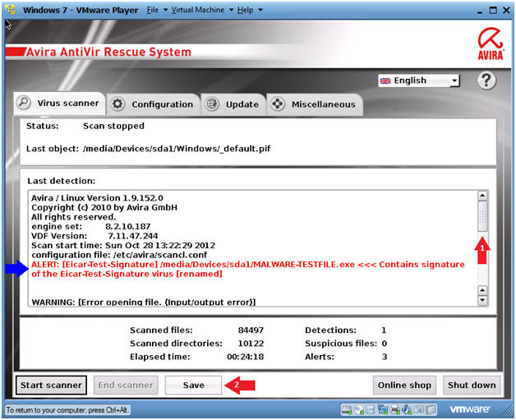Viewport: 516px width, 420px height.
Task: Click the help question mark icon
Action: coord(486,80)
